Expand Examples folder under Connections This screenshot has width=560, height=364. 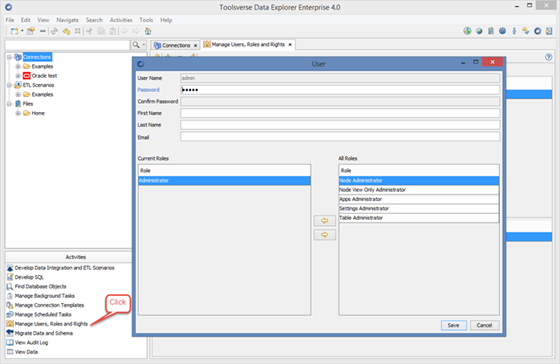18,66
